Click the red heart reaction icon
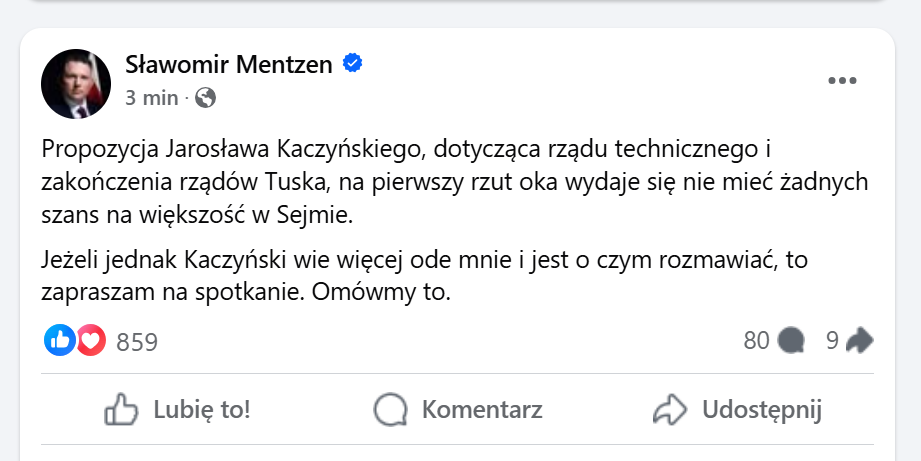 tap(90, 341)
